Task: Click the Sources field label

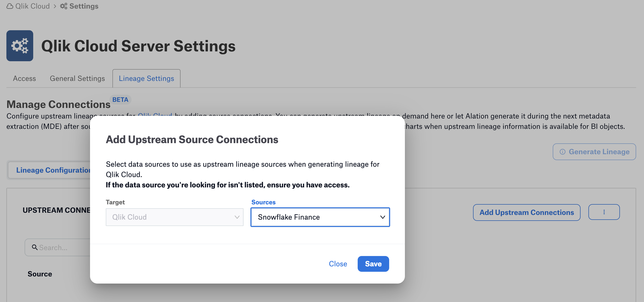Action: 263,202
